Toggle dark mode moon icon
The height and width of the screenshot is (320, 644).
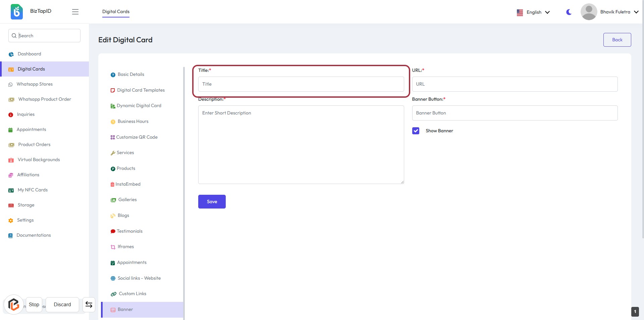tap(569, 12)
